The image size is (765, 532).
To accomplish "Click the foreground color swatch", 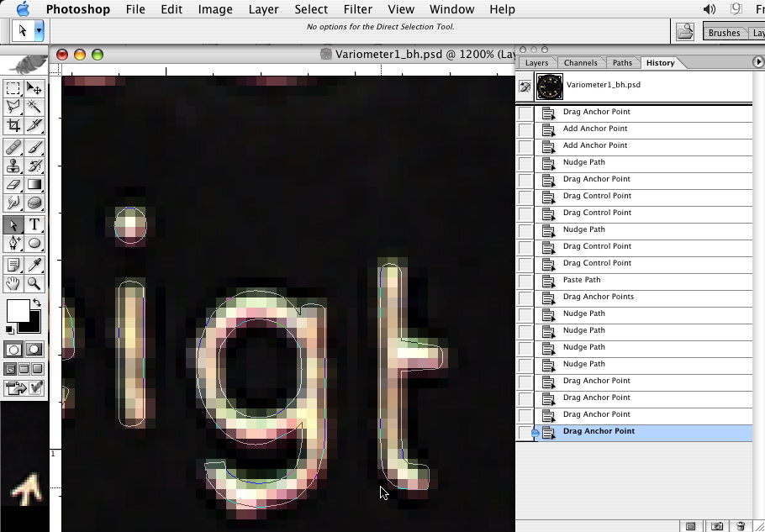I will point(17,311).
